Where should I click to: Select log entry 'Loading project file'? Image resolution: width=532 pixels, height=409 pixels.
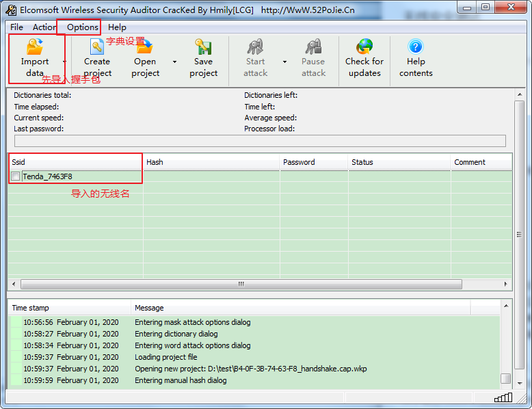166,357
